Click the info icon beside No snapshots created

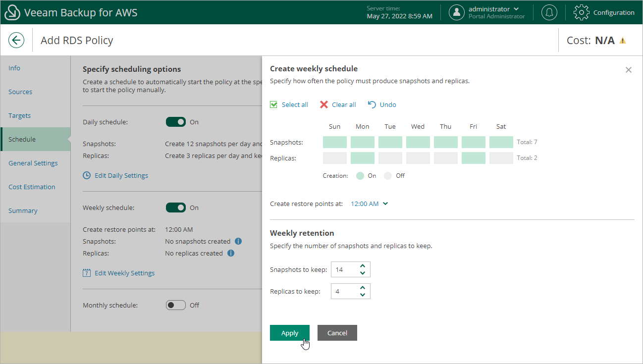point(238,241)
